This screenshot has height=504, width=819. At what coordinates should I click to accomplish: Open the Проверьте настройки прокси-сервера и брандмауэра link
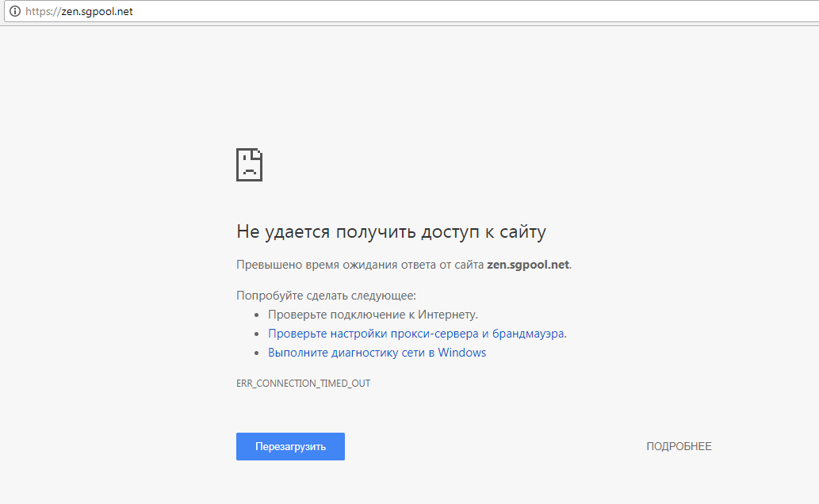click(416, 334)
